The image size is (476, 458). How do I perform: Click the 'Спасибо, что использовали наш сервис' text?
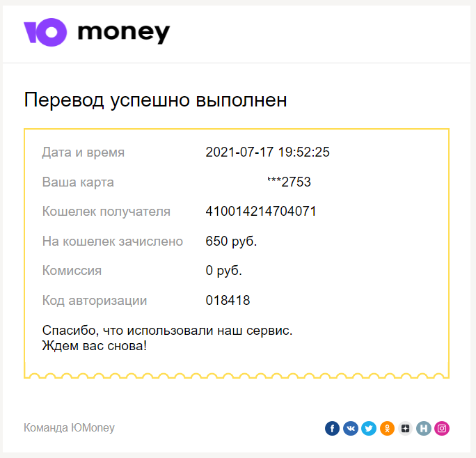coord(167,331)
